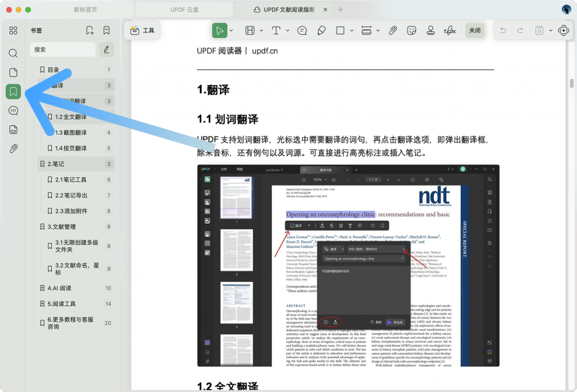
Task: Open the 3.文献管理 bookmark
Action: point(76,227)
